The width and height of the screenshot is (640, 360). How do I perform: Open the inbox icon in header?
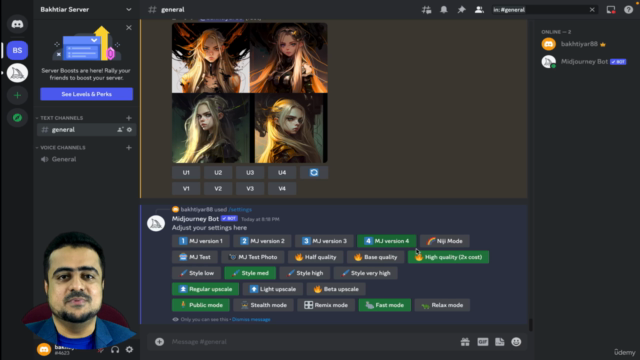click(611, 10)
